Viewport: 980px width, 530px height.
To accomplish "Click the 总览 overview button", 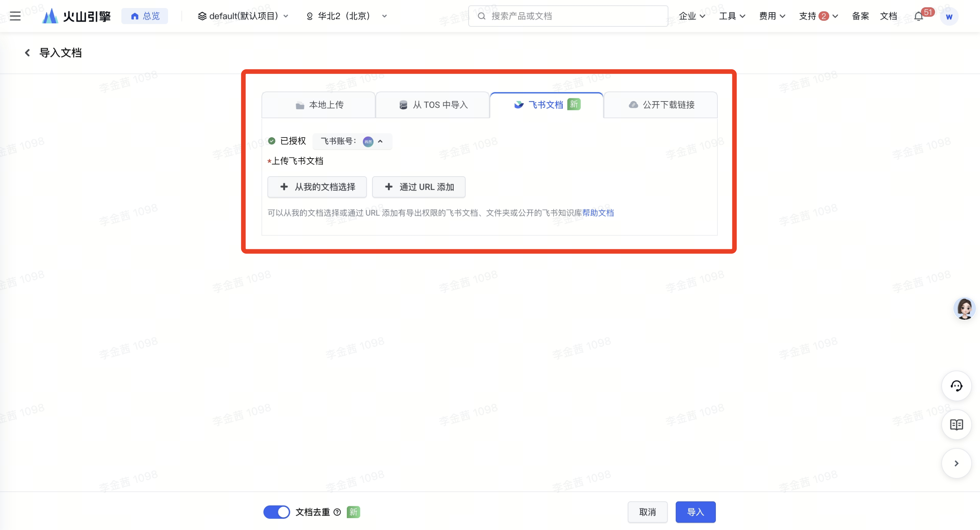I will click(x=145, y=16).
